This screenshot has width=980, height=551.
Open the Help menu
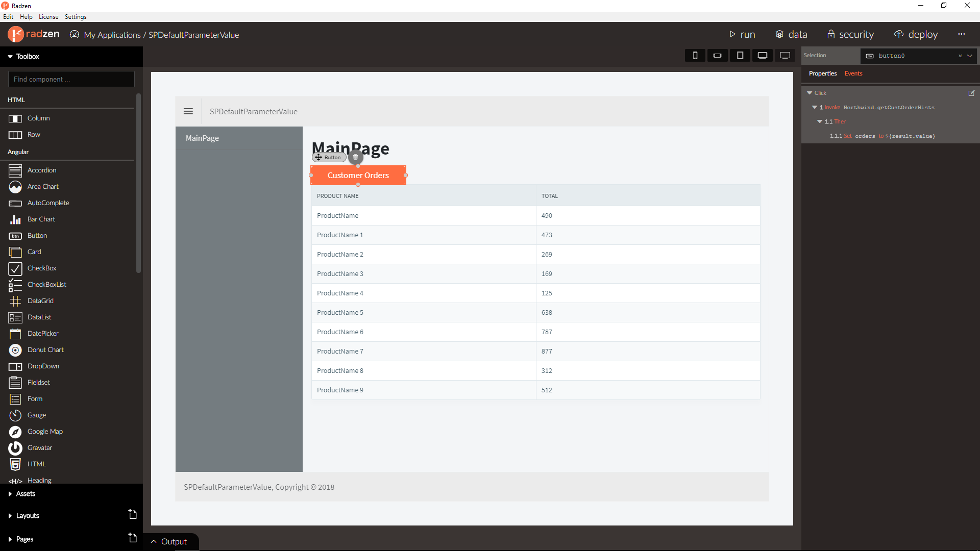(x=26, y=17)
